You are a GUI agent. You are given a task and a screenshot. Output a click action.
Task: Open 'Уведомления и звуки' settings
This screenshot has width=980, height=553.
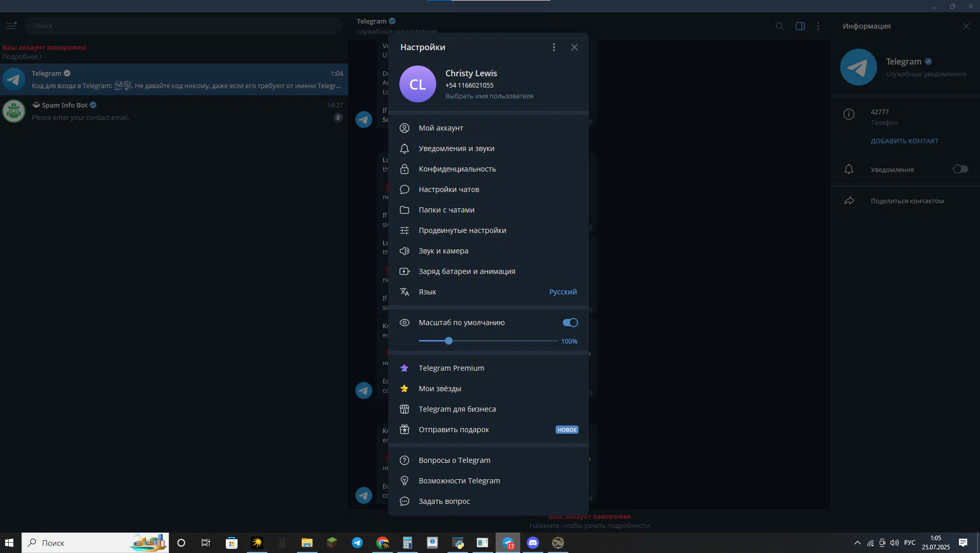coord(488,148)
